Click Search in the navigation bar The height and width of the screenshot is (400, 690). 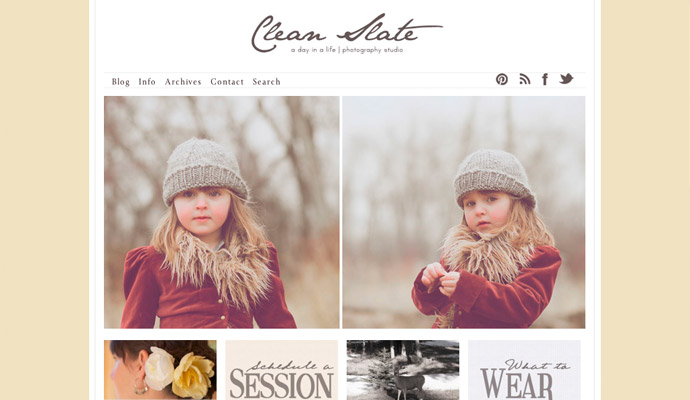tap(266, 81)
